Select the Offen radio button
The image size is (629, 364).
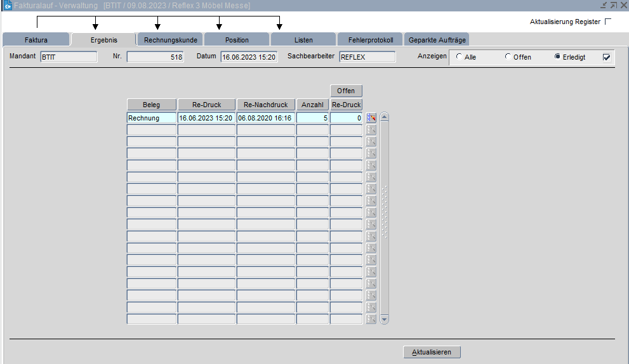[508, 57]
